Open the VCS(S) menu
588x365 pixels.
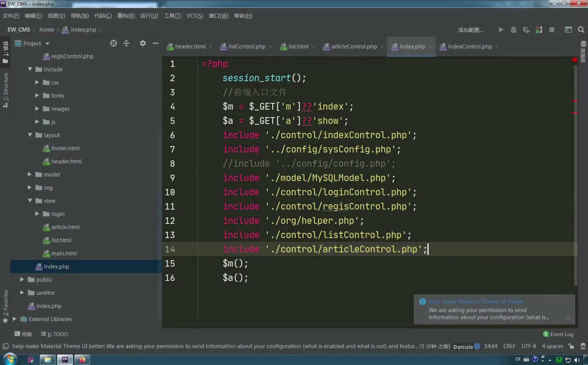click(195, 16)
